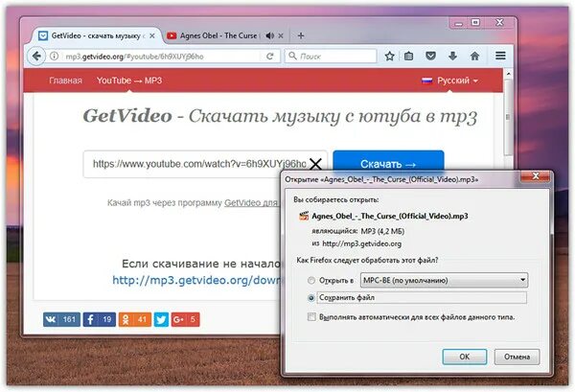Check 'Выполнять автоматически' for this file type
Image resolution: width=575 pixels, height=392 pixels.
(311, 317)
